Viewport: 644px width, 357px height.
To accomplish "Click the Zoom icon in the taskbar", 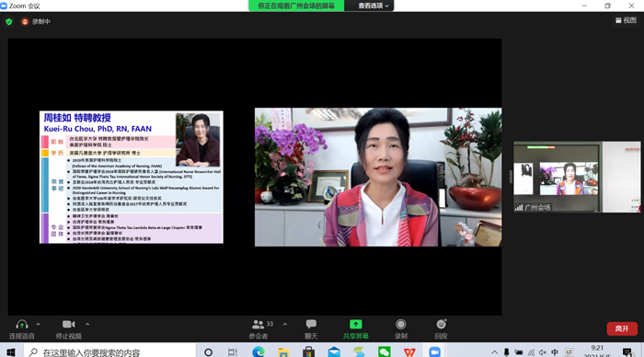I will [434, 352].
